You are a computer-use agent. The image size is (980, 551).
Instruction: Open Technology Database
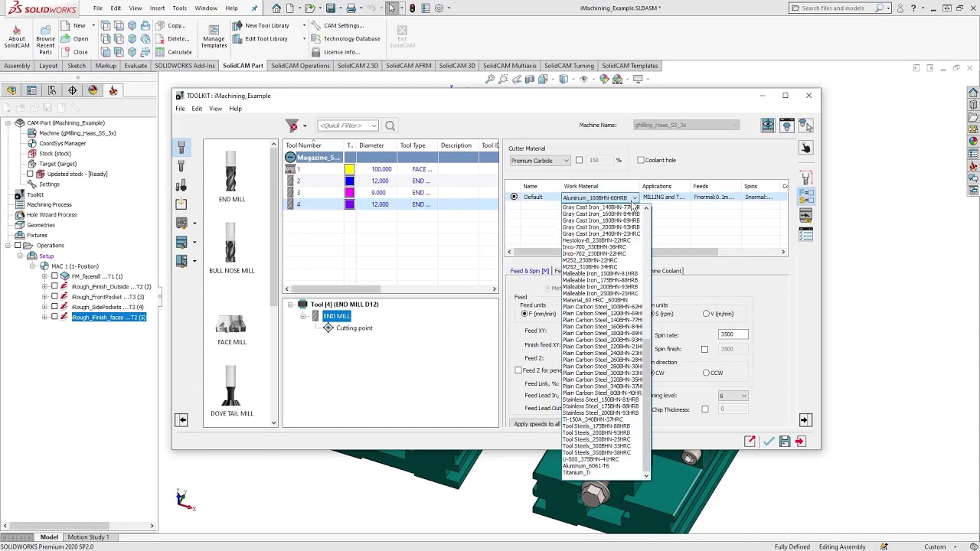pos(346,38)
